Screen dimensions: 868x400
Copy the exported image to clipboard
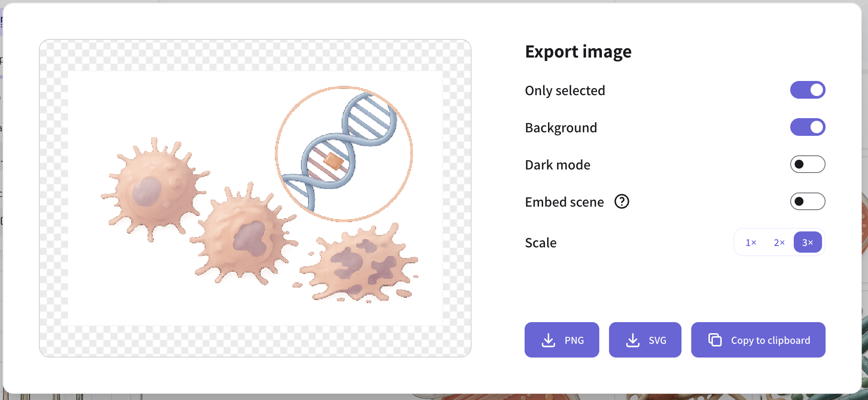758,340
